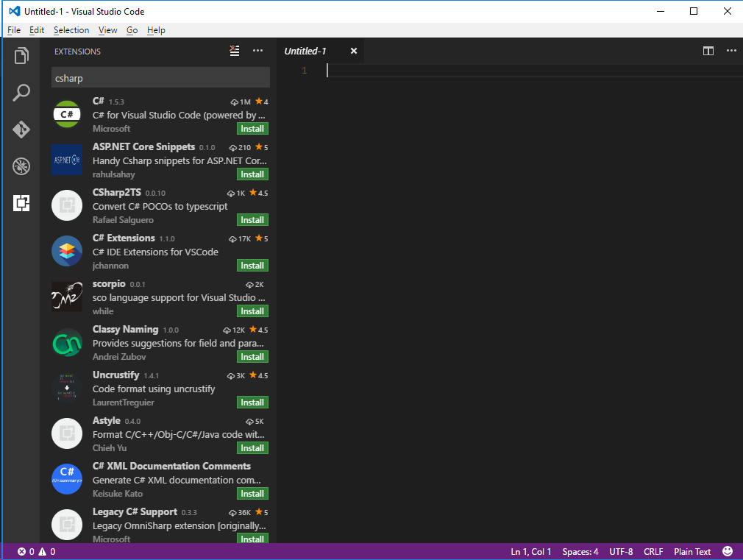Screen dimensions: 743x560
Task: Open 'Classy Naming' extension title
Action: click(126, 329)
